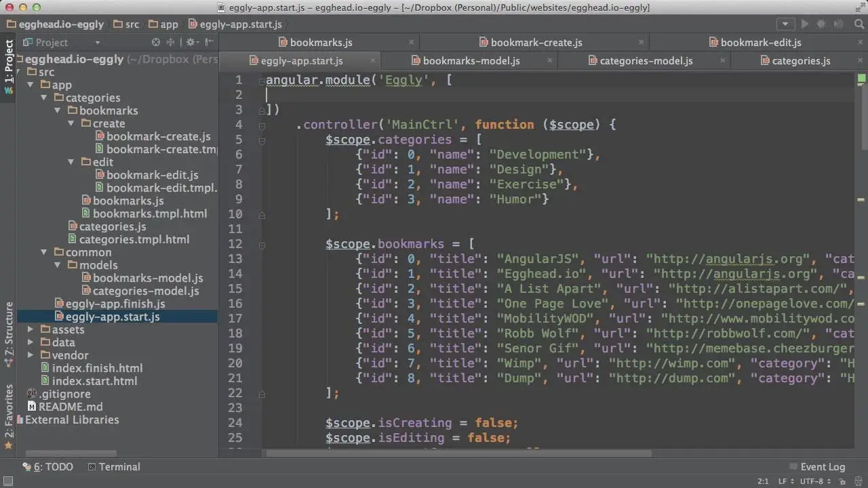Toggle read-only lock icon in status bar

point(842,481)
